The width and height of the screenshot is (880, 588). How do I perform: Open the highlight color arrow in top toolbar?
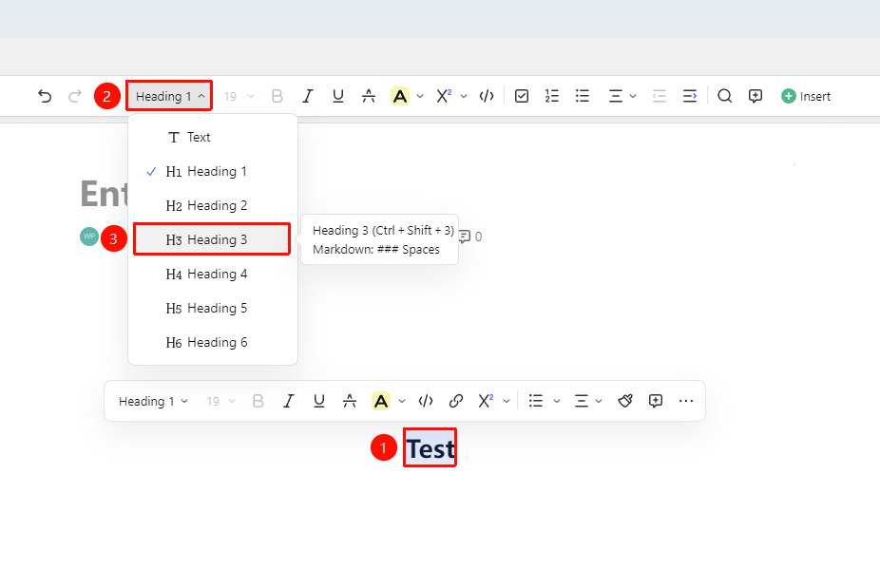(x=420, y=97)
